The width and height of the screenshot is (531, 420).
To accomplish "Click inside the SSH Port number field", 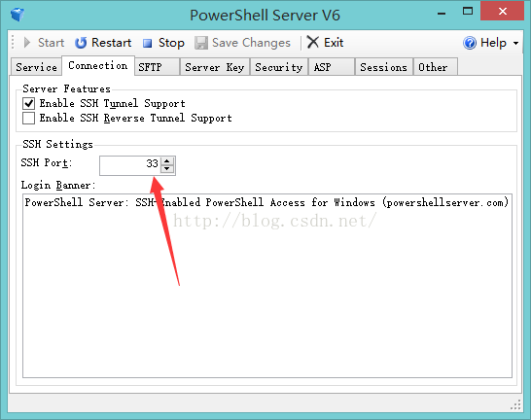I will (130, 165).
